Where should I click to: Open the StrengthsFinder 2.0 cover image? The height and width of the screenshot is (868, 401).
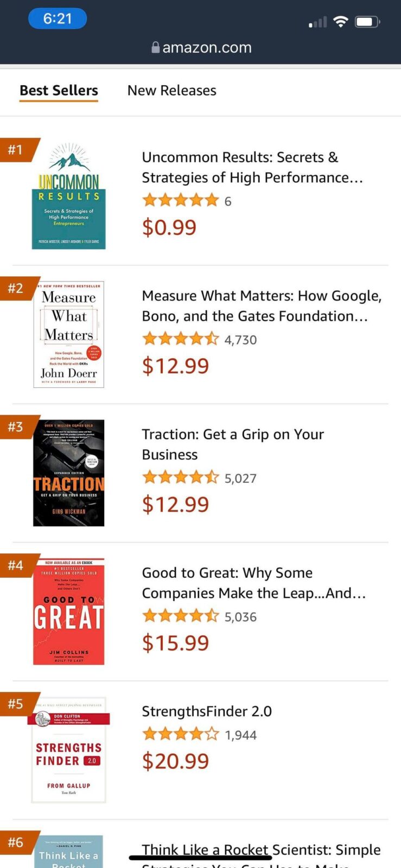tap(68, 750)
